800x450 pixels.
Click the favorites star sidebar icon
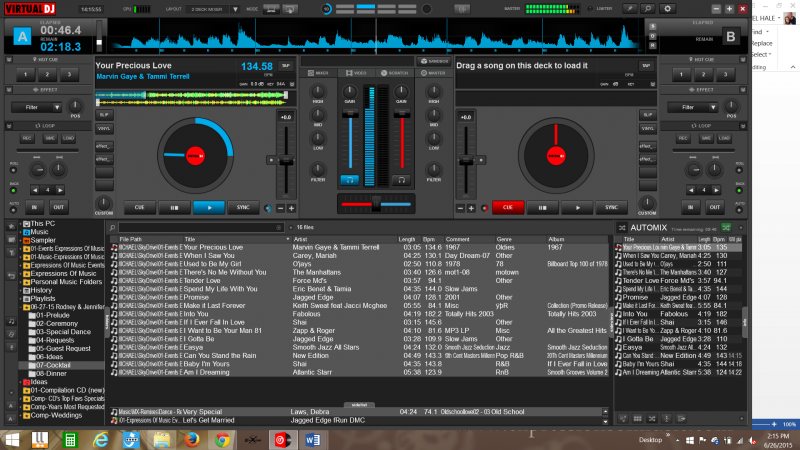coord(11,227)
